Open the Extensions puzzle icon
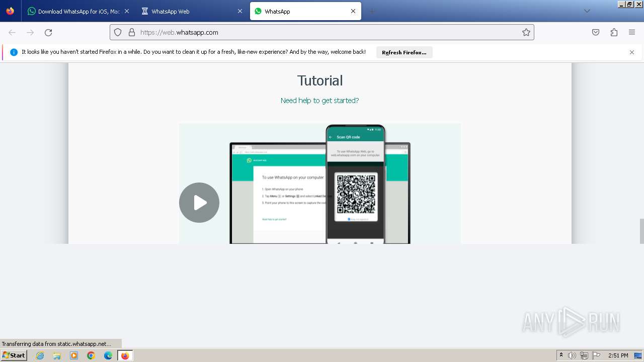The height and width of the screenshot is (362, 644). click(614, 32)
